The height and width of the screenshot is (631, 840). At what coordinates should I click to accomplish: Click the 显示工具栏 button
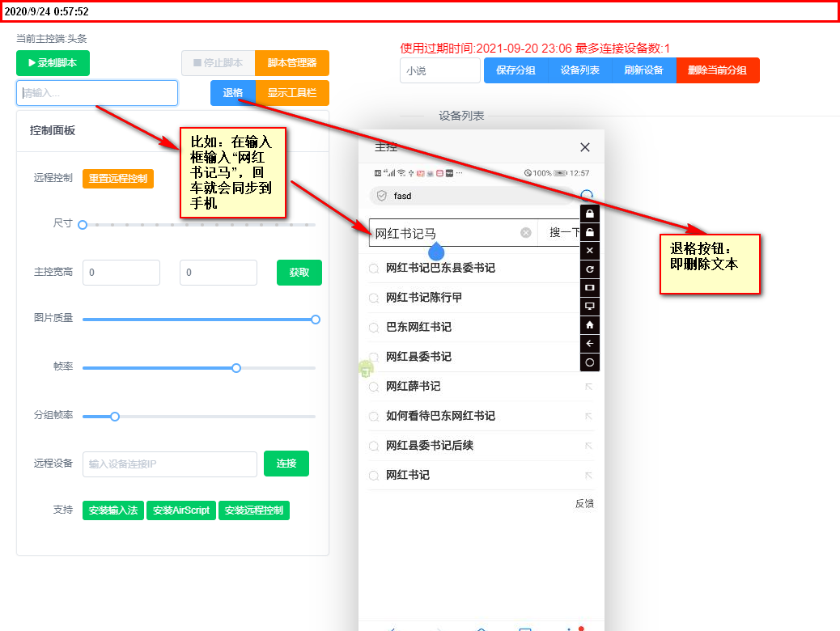pyautogui.click(x=292, y=93)
